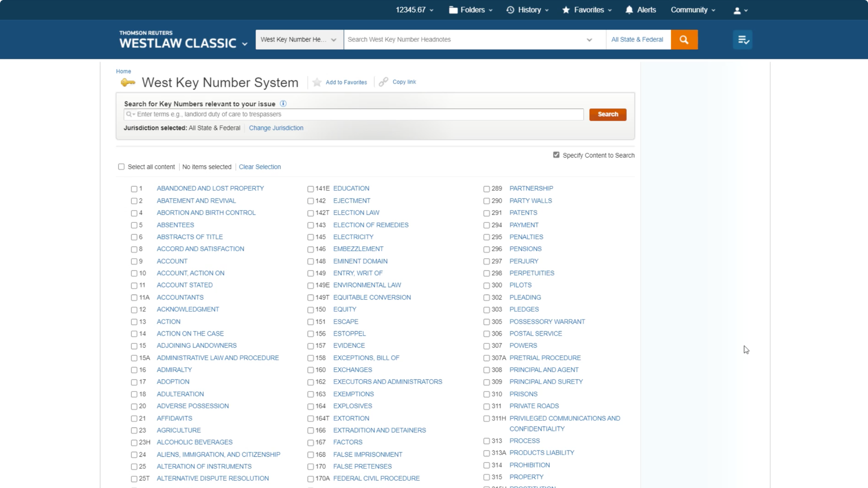This screenshot has height=488, width=868.
Task: Check the Select all content checkbox
Action: click(x=121, y=167)
